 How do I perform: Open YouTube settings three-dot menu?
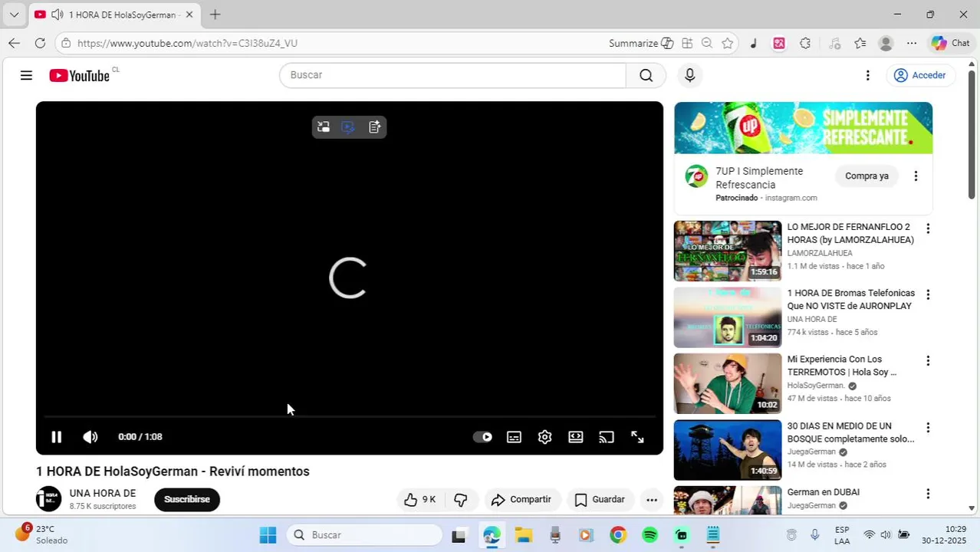tap(867, 75)
